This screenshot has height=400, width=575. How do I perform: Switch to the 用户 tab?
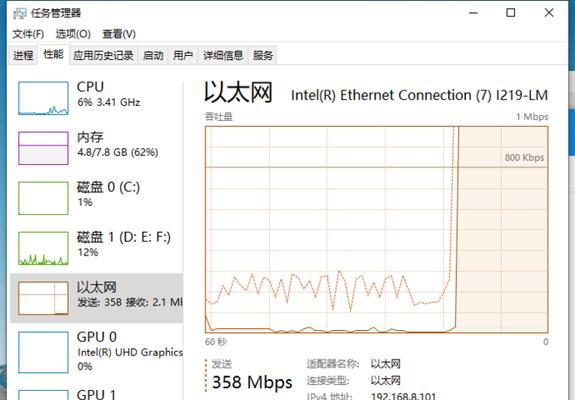click(x=183, y=56)
